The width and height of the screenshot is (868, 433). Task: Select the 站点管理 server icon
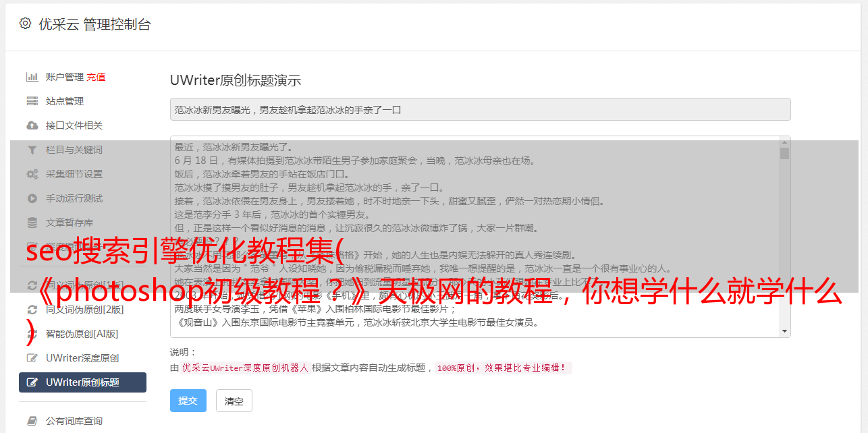point(32,101)
